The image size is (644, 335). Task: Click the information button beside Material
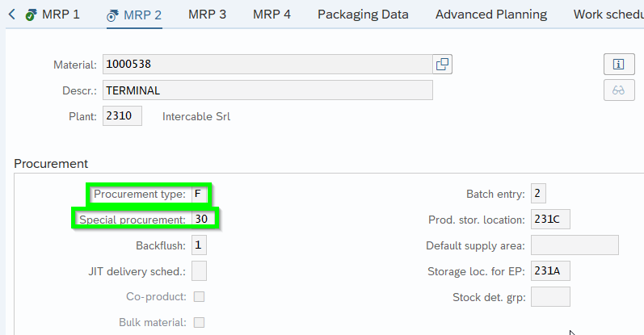pyautogui.click(x=618, y=65)
